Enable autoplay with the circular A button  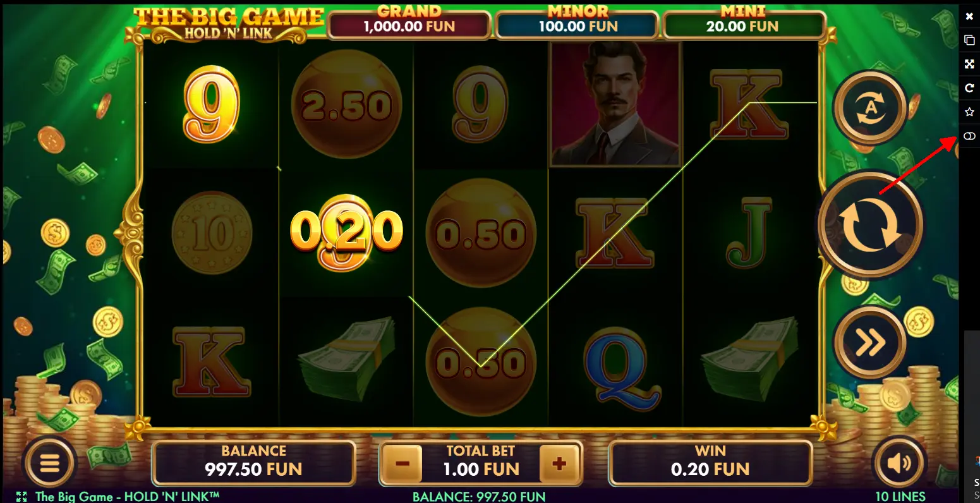[x=870, y=109]
